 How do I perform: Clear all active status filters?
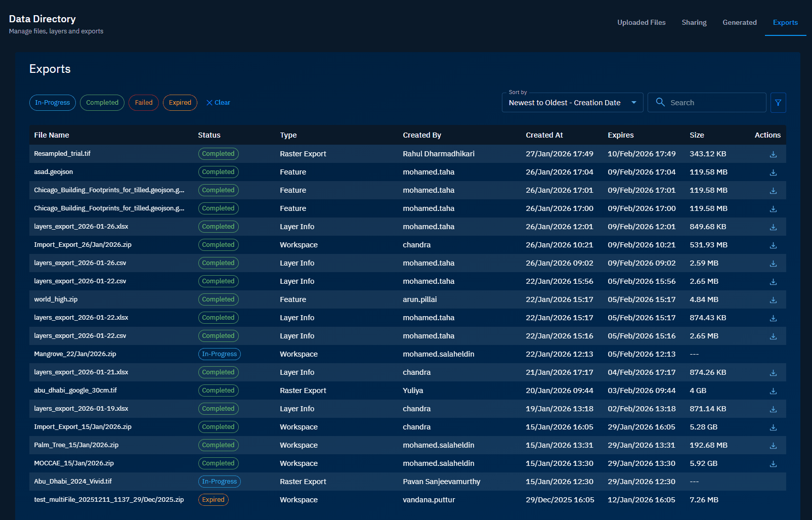[x=218, y=102]
